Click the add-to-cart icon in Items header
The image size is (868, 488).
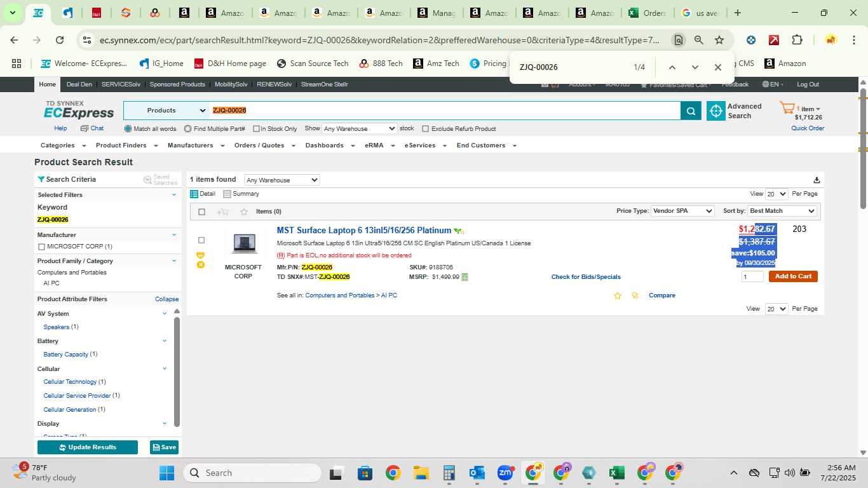[223, 212]
